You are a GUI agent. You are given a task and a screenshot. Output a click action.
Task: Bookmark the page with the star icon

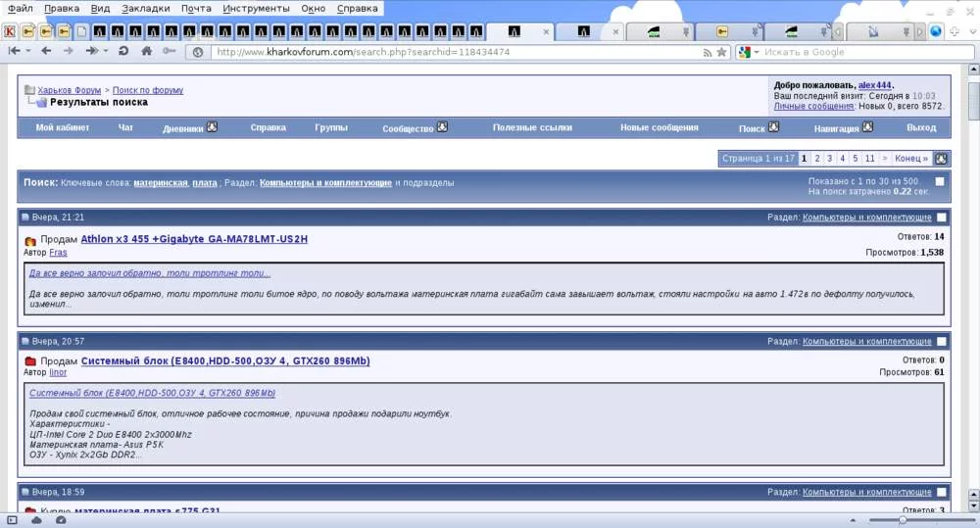click(722, 53)
